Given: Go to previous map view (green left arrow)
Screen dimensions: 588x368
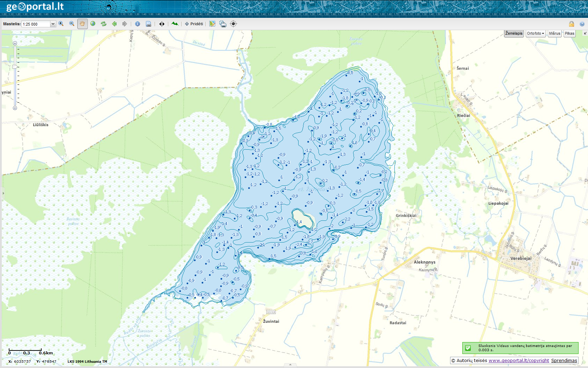Looking at the screenshot, I should coord(114,24).
